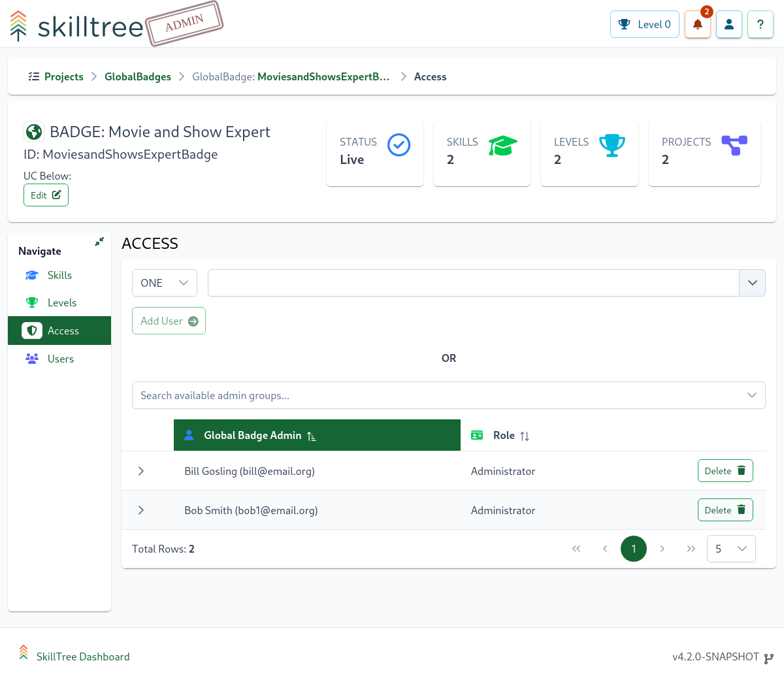
Task: Open the rows per page dropdown
Action: click(x=730, y=549)
